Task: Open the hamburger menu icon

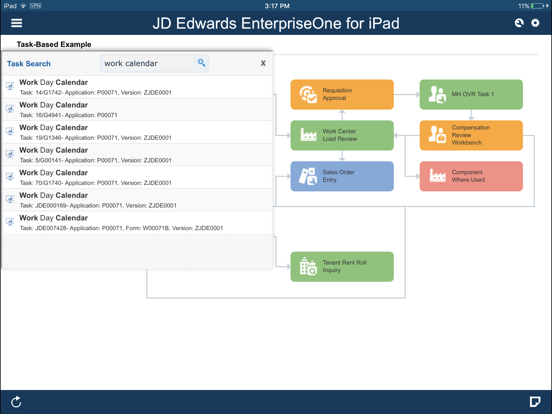Action: (x=16, y=23)
